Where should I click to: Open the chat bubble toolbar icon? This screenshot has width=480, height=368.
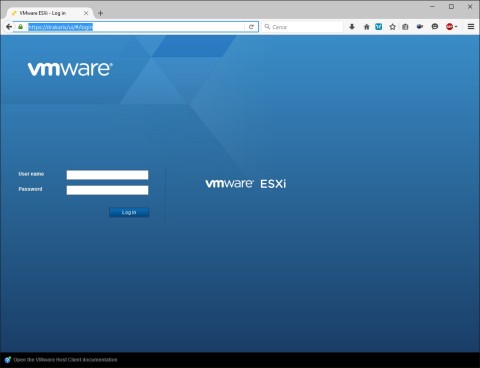(x=435, y=27)
